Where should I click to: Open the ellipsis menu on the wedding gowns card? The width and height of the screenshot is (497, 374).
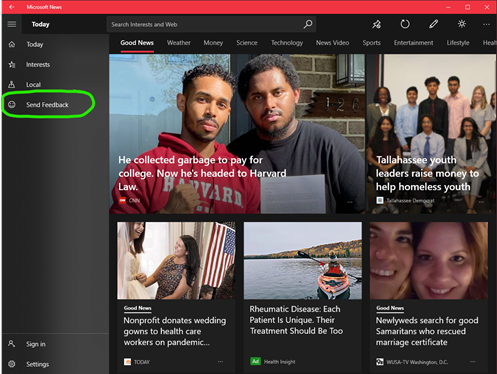click(220, 362)
